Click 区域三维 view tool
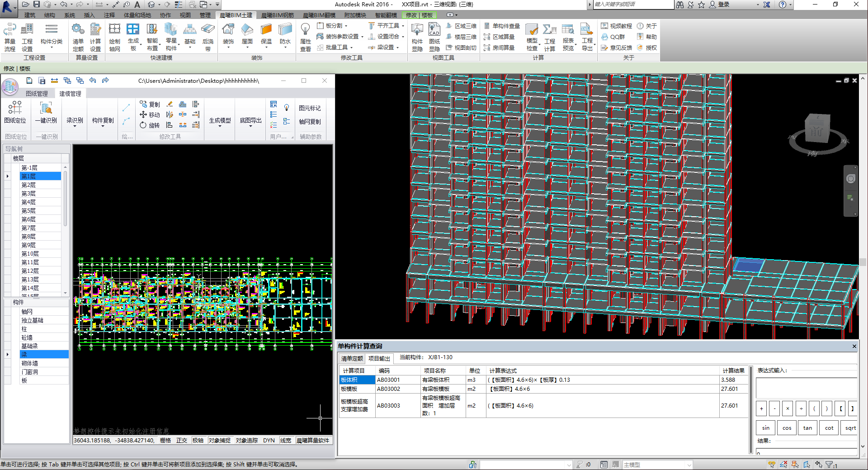Viewport: 868px width, 470px height. (461, 26)
